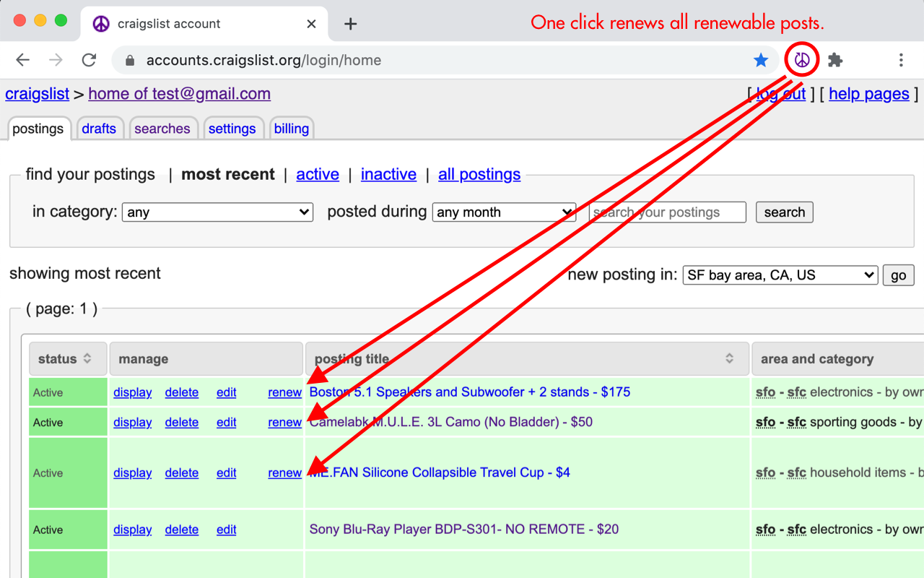924x578 pixels.
Task: Open the Chrome three-dot menu
Action: coord(901,60)
